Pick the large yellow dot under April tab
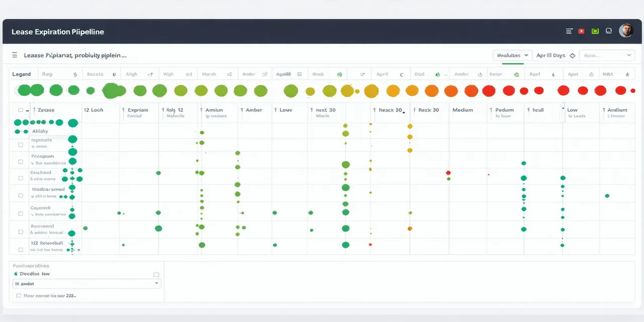 point(371,91)
